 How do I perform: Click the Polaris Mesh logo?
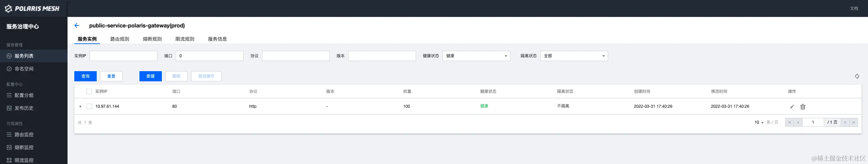(x=32, y=8)
